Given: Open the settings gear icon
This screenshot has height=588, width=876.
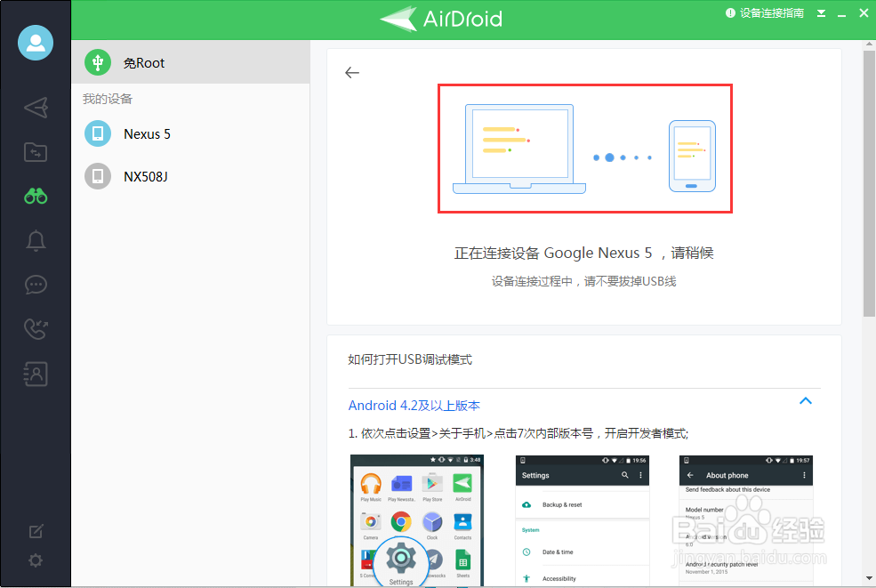Looking at the screenshot, I should point(36,560).
